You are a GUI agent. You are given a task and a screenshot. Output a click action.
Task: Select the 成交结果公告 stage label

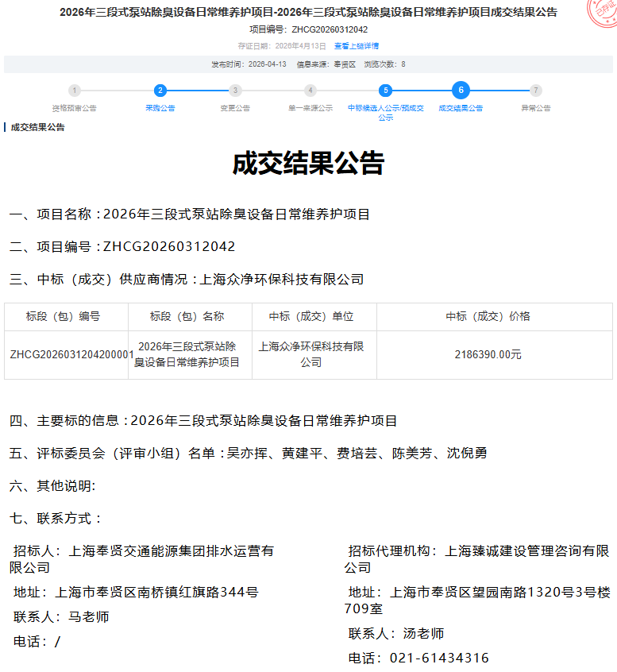(x=461, y=108)
